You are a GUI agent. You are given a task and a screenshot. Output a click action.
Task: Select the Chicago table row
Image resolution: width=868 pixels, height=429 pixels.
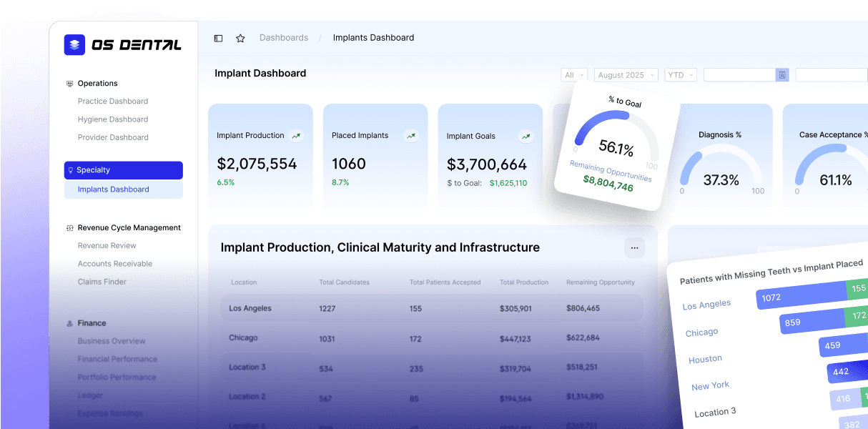(x=432, y=337)
